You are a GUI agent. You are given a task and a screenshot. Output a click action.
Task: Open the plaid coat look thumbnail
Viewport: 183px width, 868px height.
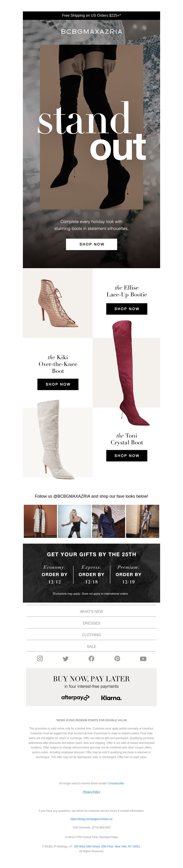(40, 521)
